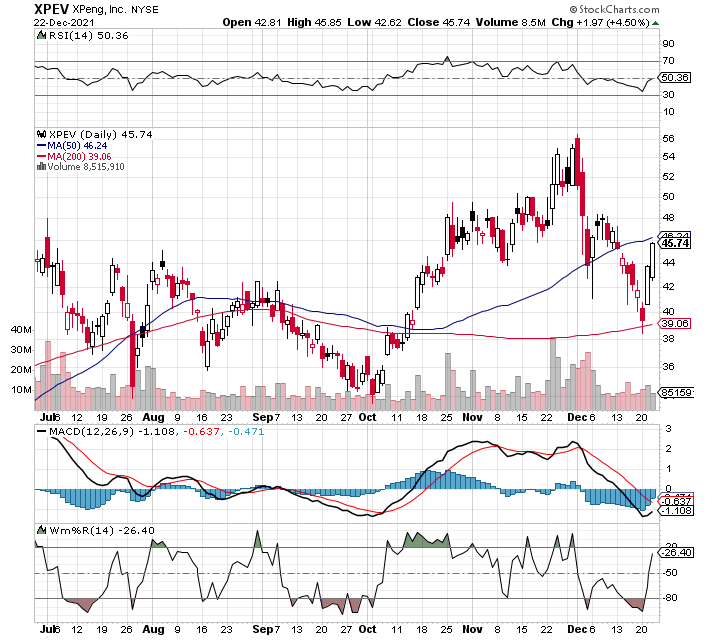This screenshot has width=725, height=643.
Task: Click the Wm%R indicator icon
Action: (x=41, y=530)
